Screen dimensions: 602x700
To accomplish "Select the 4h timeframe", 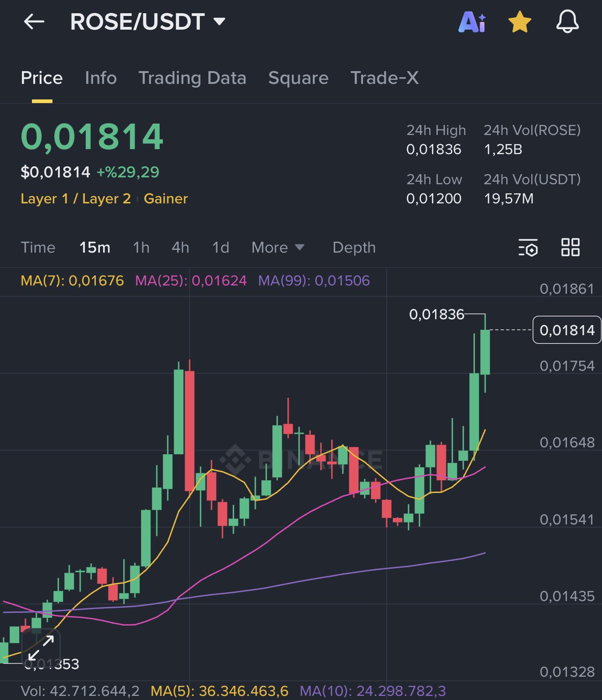I will [x=181, y=248].
